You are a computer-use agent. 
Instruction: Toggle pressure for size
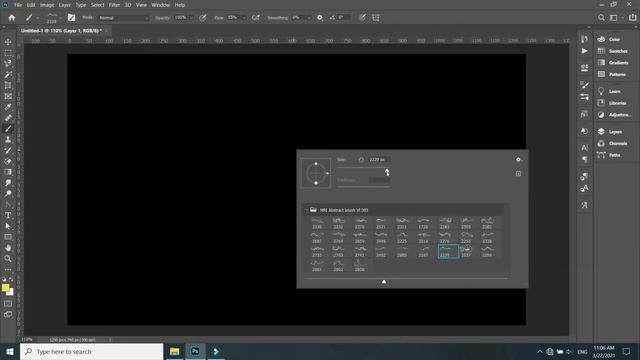362,18
